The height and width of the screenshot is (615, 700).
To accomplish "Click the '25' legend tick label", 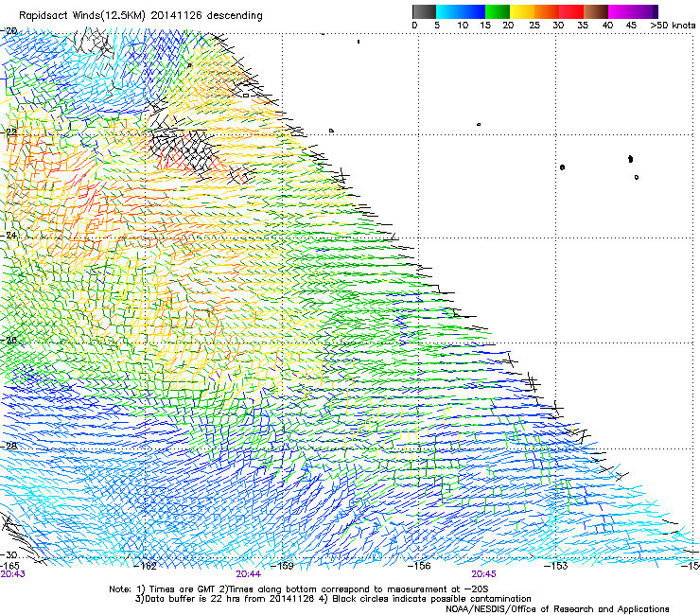I will coord(534,26).
